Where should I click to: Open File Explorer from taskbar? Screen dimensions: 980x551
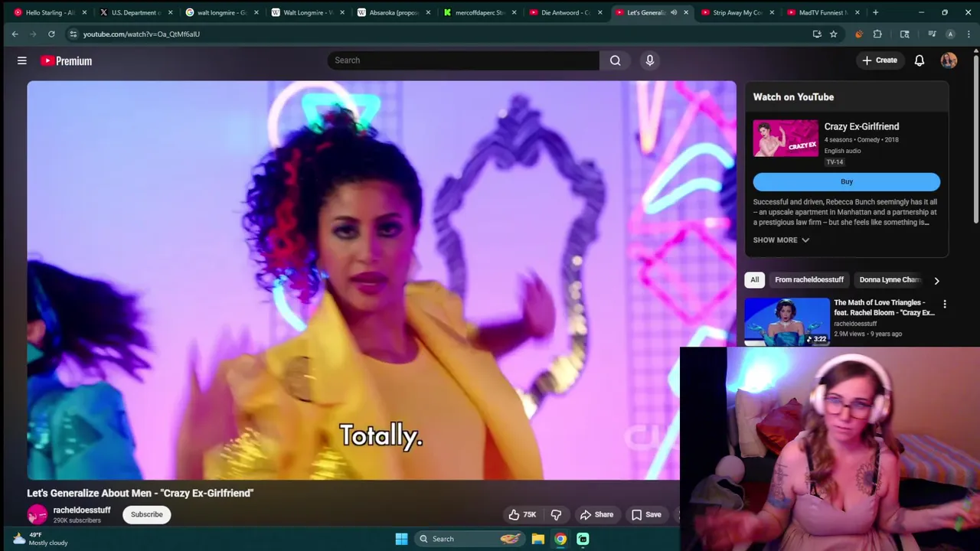point(538,539)
